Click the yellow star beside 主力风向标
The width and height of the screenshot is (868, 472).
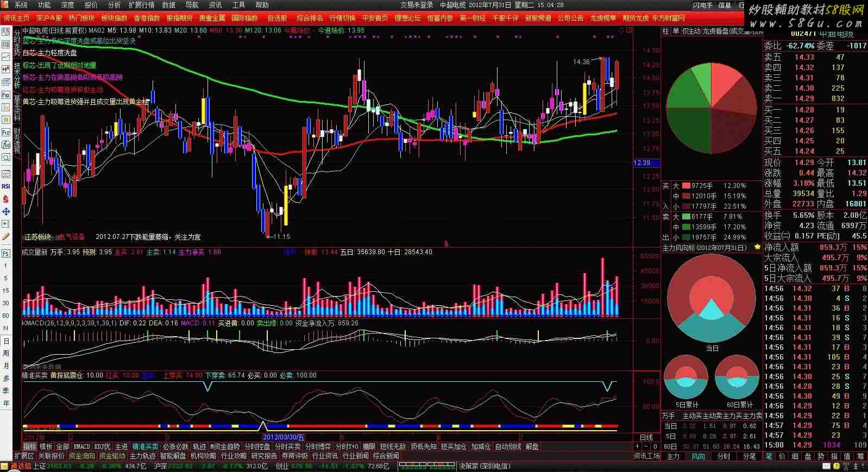[x=757, y=248]
